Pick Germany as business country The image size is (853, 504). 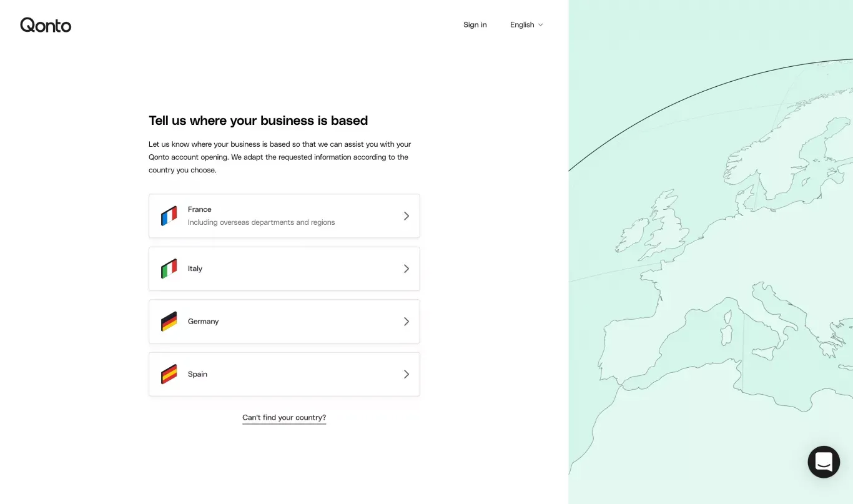[x=284, y=322]
